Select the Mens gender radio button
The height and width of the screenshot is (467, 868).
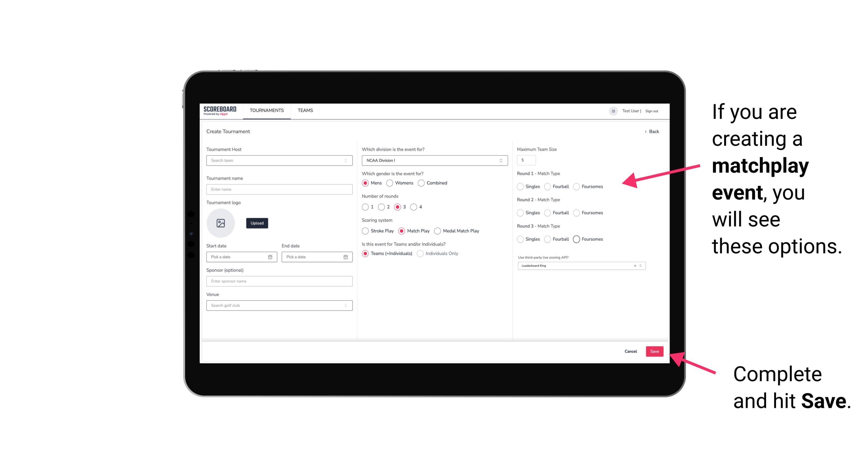click(x=366, y=183)
